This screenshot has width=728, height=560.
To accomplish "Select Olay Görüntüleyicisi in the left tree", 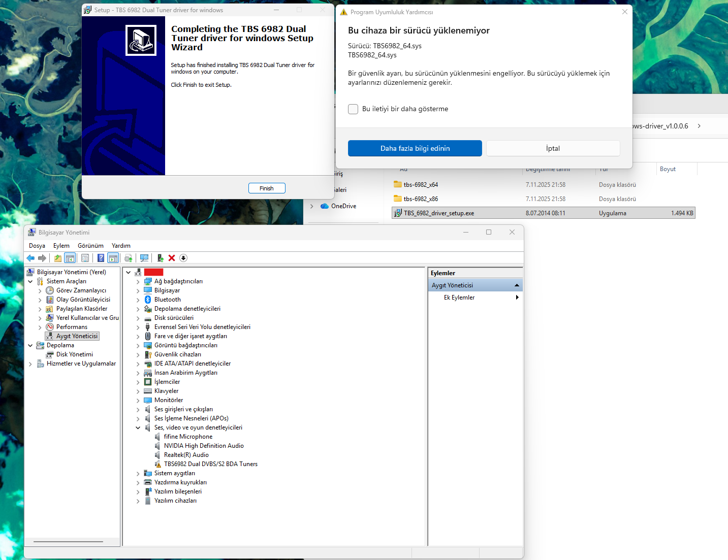I will (83, 300).
